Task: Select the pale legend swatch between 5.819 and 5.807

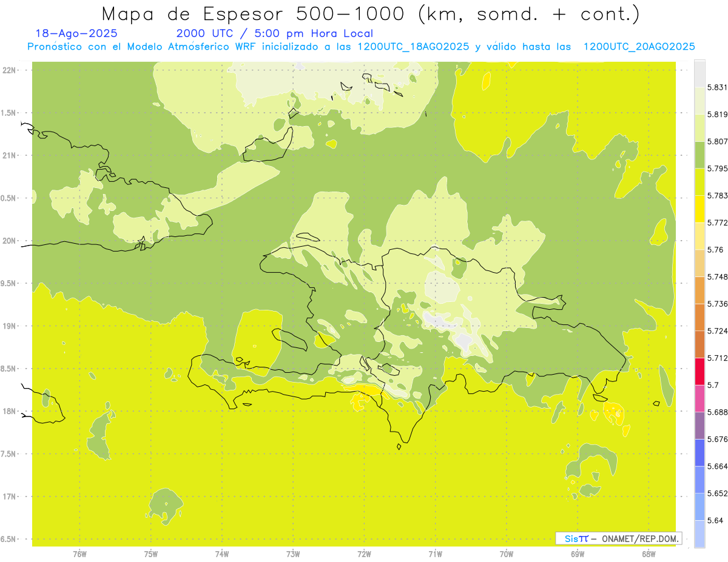Action: pos(699,128)
